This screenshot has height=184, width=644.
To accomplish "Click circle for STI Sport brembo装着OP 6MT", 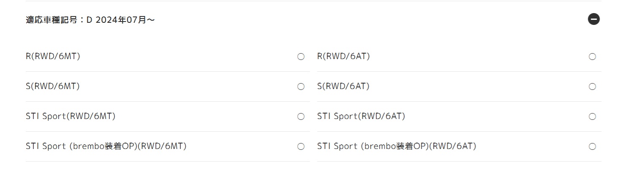I will click(x=301, y=146).
